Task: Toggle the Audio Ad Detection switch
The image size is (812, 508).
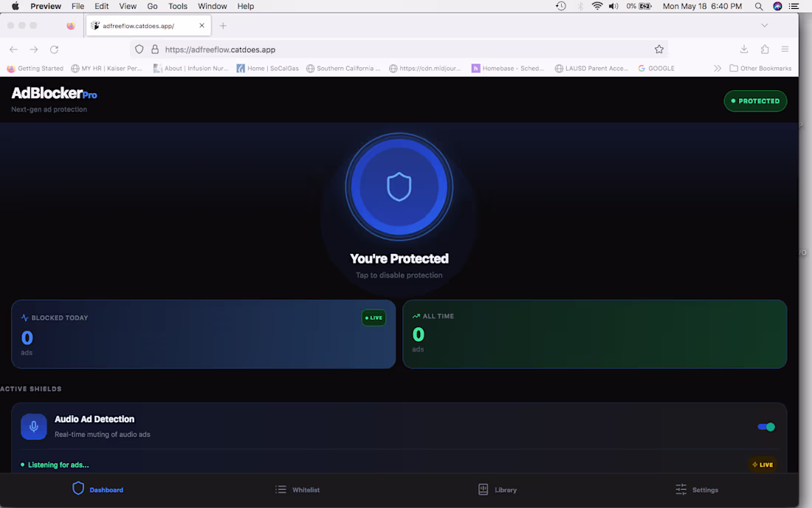Action: 766,428
